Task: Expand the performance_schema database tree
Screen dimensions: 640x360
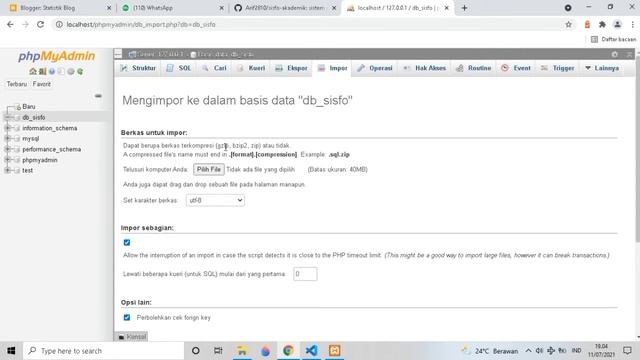Action: coord(7,149)
